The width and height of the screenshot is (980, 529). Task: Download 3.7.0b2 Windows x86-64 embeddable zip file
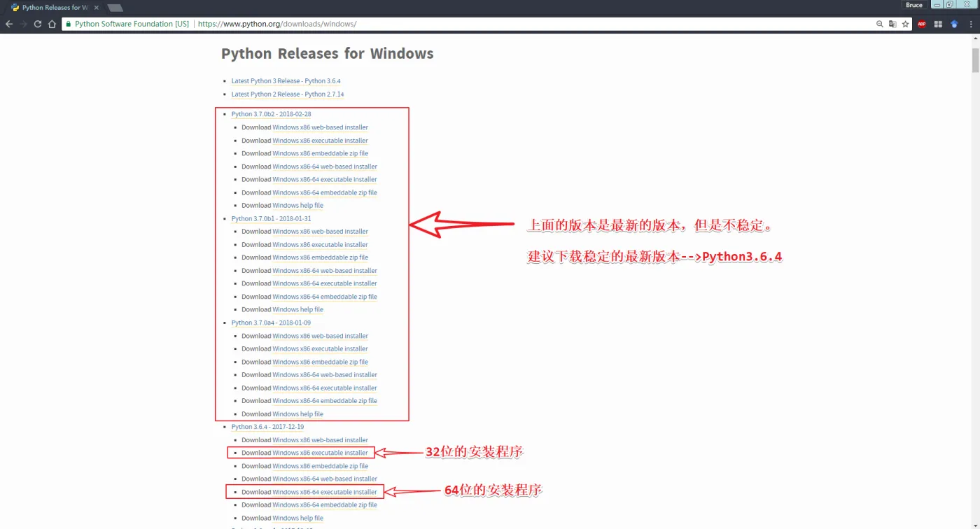(325, 192)
